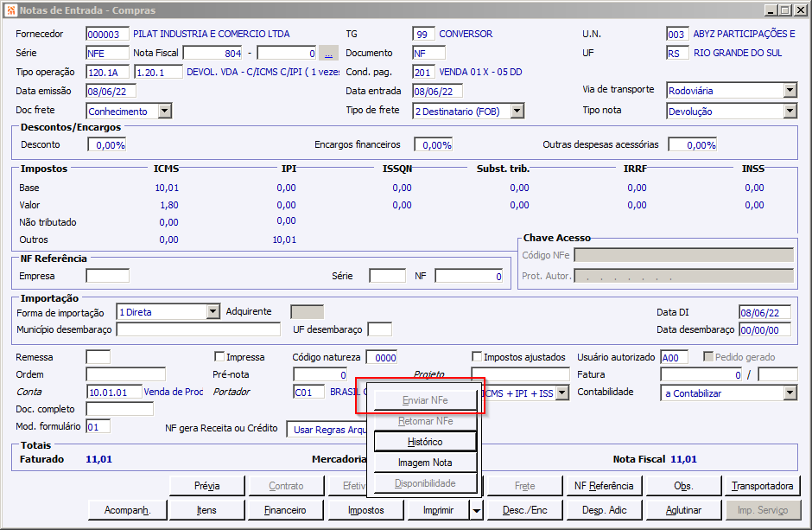Screen dimensions: 812x530
Task: Open the Doc frete Conhecimento dropdown
Action: tap(164, 111)
